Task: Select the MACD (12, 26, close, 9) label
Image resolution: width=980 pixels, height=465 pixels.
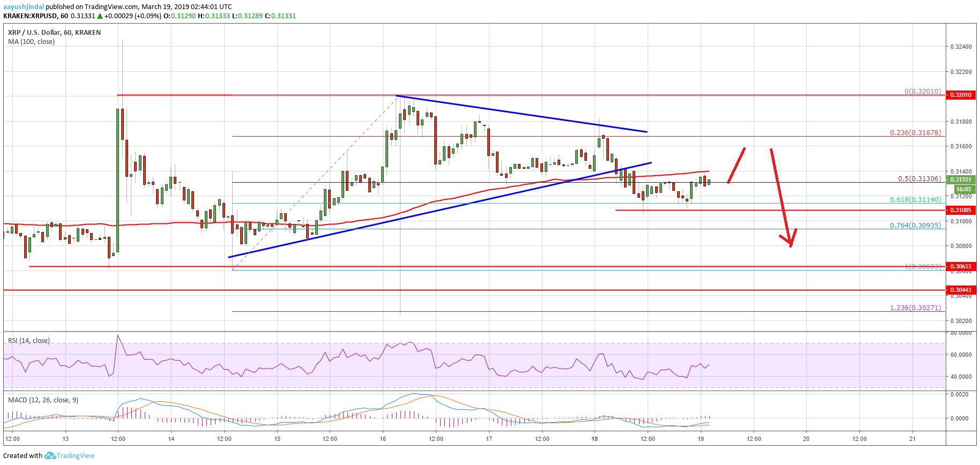Action: tap(43, 400)
